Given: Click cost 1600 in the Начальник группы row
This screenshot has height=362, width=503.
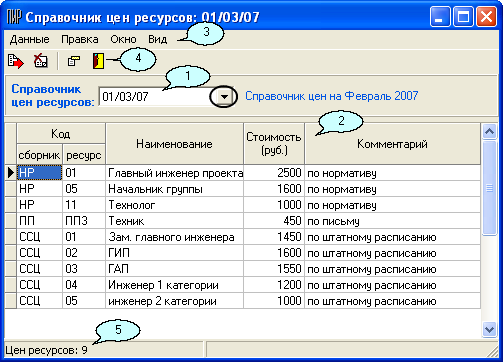Looking at the screenshot, I should tap(274, 189).
